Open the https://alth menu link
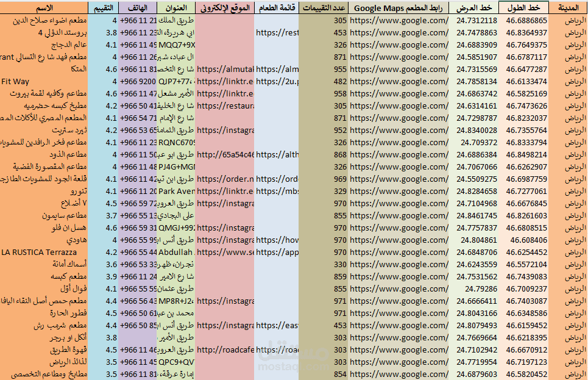Screen dimensions: 588x380 click(x=277, y=155)
